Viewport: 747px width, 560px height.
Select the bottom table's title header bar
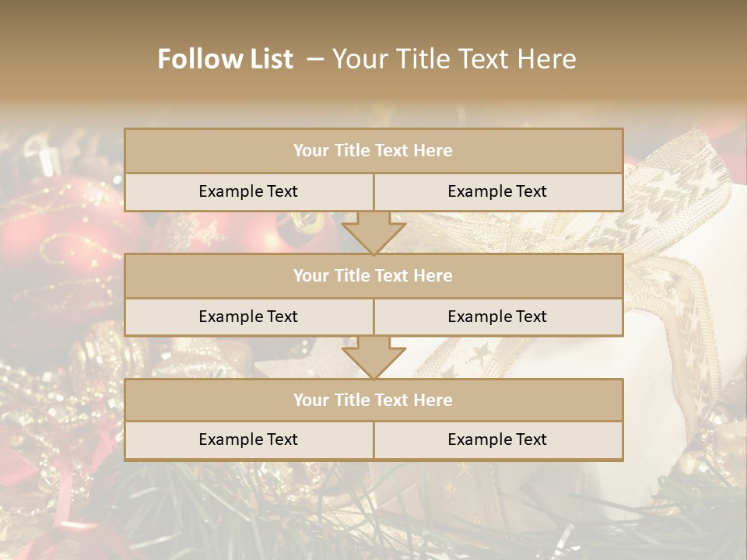[373, 400]
